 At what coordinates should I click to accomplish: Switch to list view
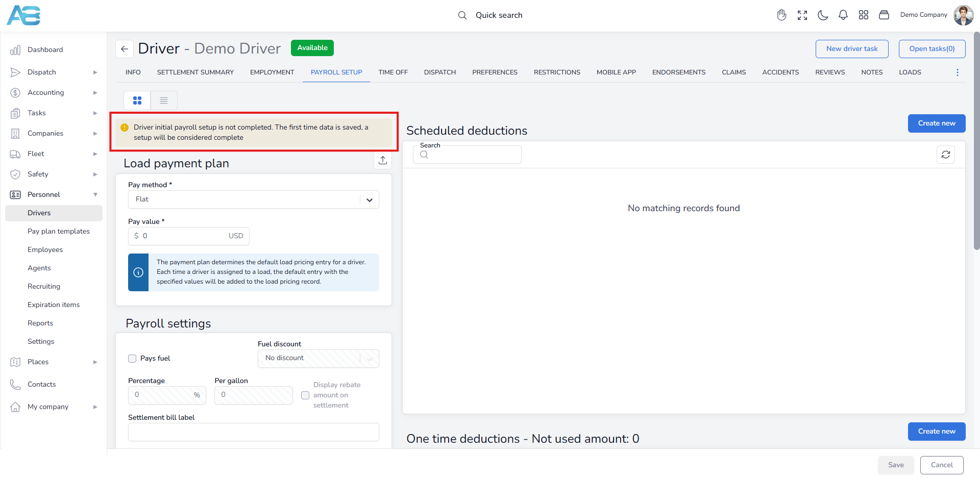[x=164, y=100]
